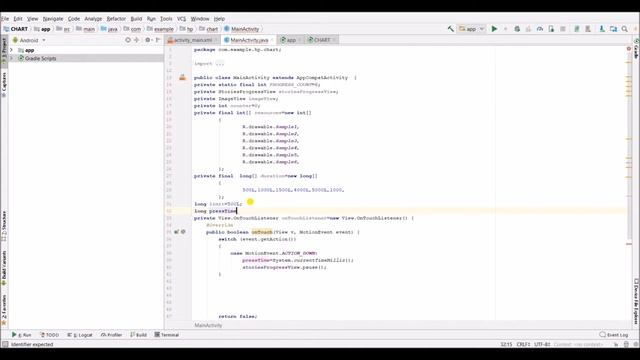Toggle the Device File Explorer panel
This screenshot has height=360, width=640.
[636, 302]
